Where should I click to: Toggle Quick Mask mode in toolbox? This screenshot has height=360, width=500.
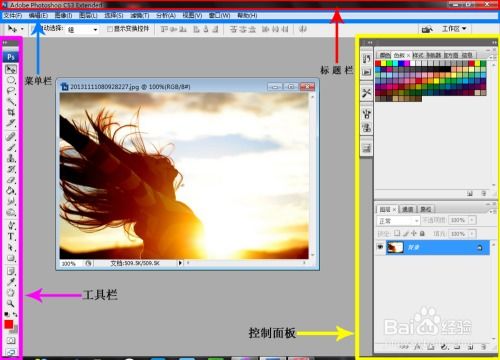[11, 341]
